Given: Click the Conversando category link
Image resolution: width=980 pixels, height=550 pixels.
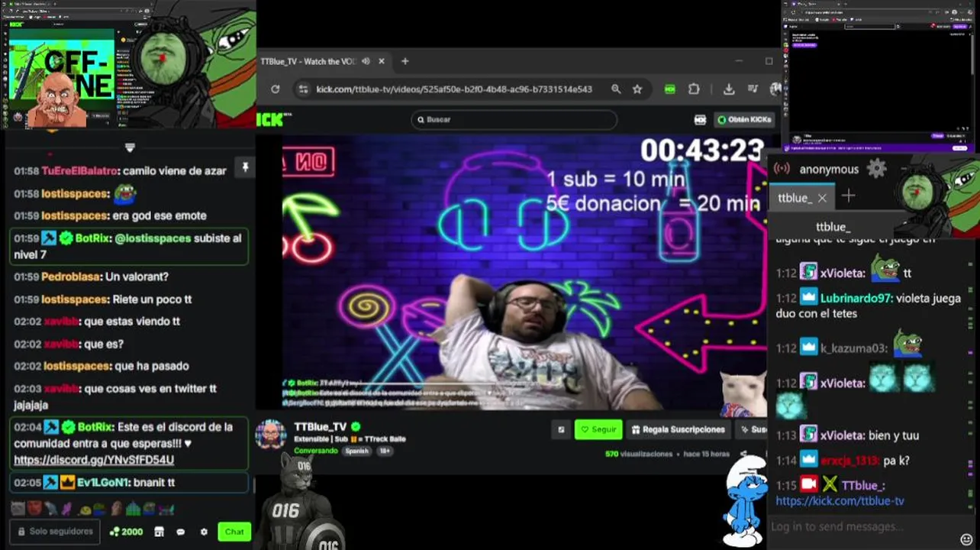Looking at the screenshot, I should [x=316, y=451].
